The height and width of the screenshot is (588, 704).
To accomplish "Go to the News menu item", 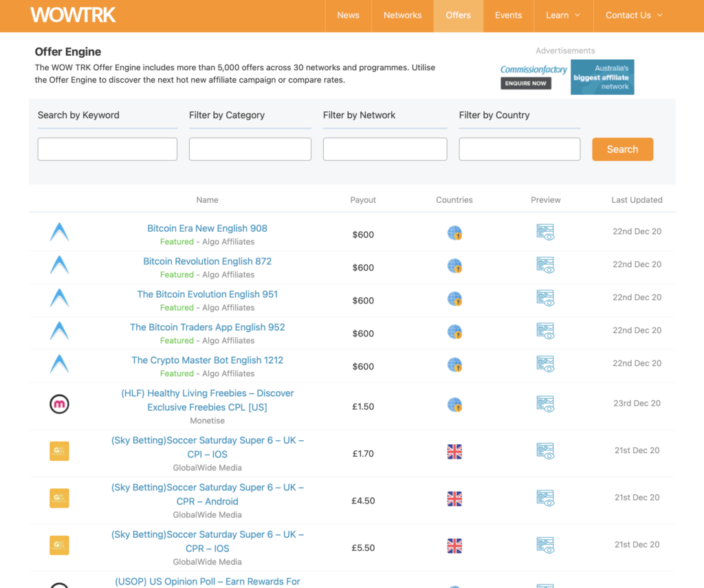I will [348, 15].
